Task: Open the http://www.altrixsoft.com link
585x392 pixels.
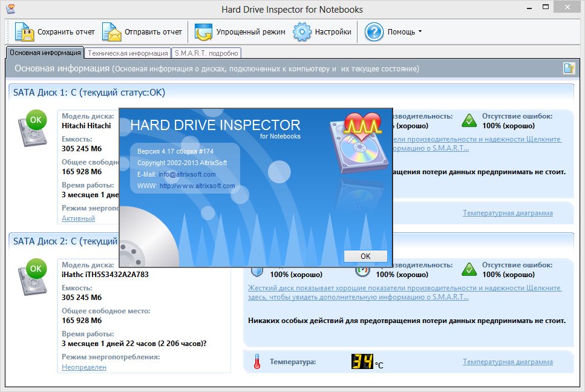Action: pos(197,186)
